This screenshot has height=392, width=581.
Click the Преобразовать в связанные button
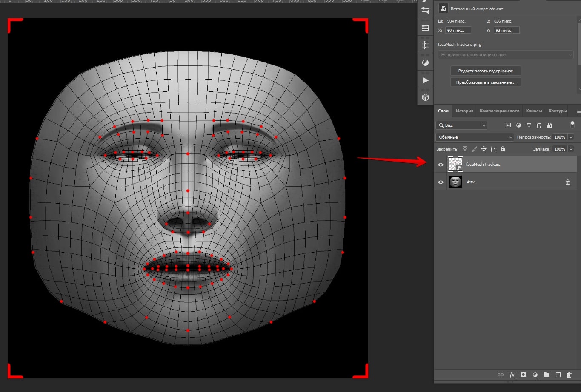coord(486,82)
